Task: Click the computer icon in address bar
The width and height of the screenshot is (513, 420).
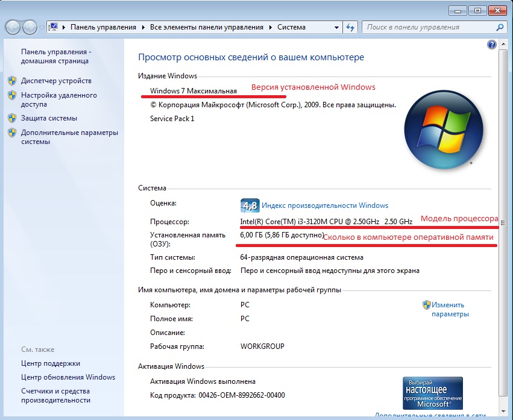Action: (x=53, y=27)
